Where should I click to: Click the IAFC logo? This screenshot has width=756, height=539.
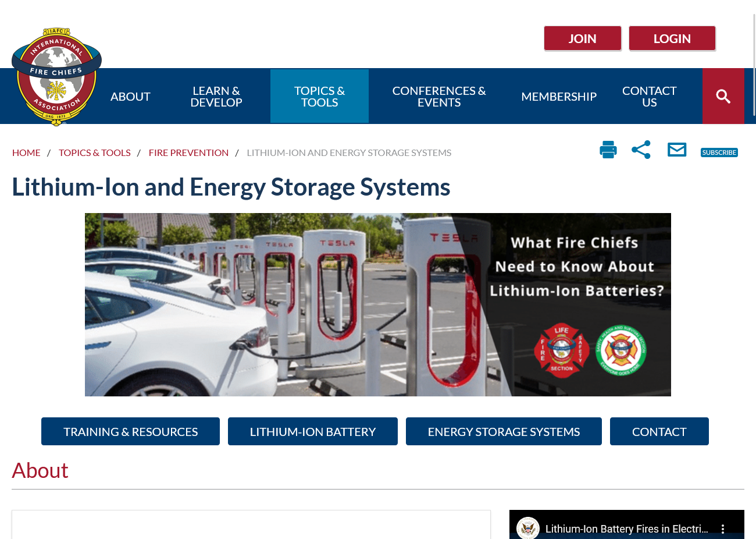click(56, 76)
